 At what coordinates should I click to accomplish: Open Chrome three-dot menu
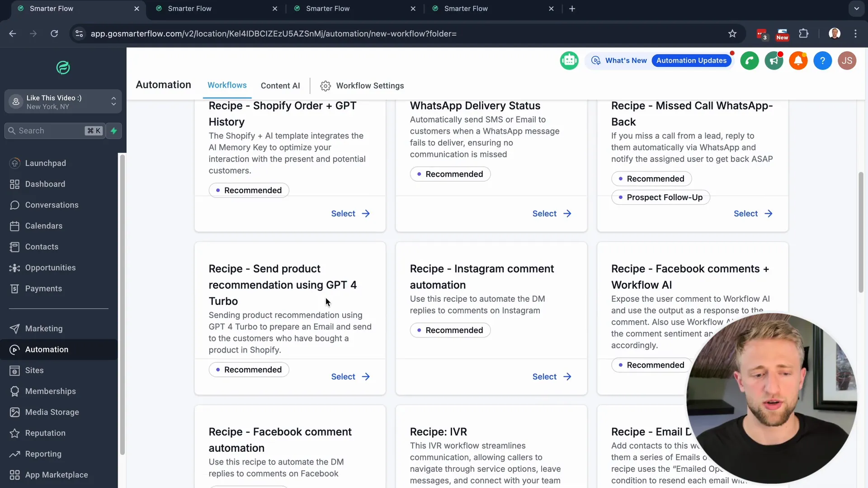(855, 33)
